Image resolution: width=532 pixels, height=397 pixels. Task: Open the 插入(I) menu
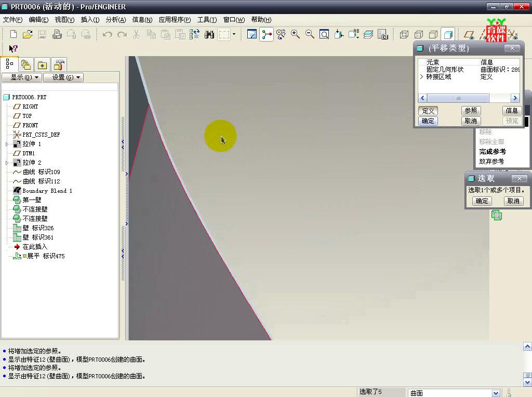tap(90, 20)
